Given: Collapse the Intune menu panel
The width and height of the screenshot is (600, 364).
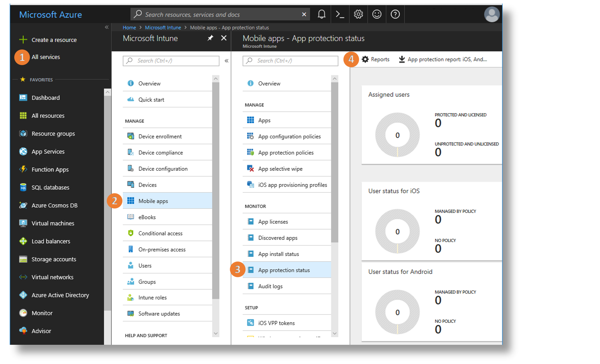Looking at the screenshot, I should pyautogui.click(x=226, y=61).
